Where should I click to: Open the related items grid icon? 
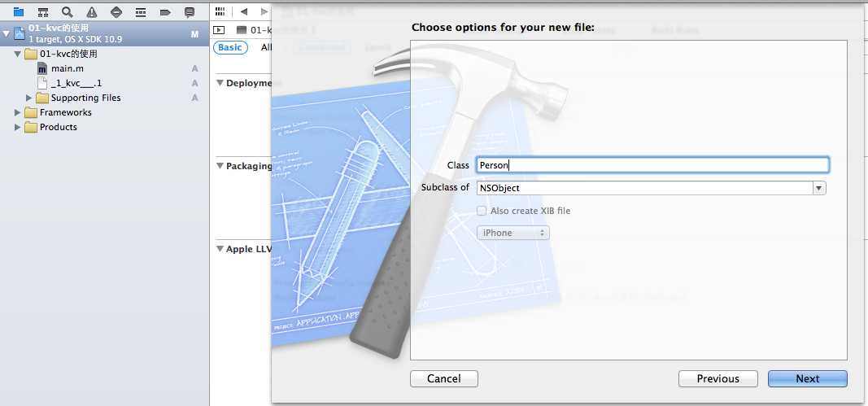[x=220, y=11]
